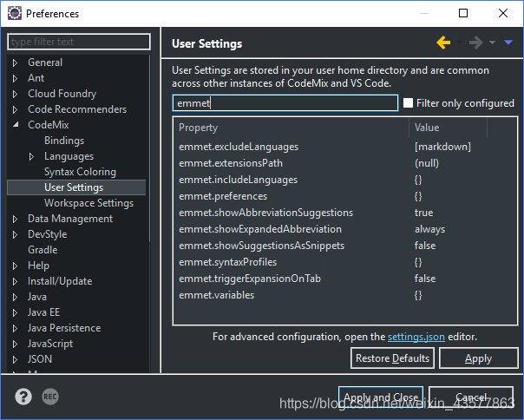Expand the Ant tree node
The image size is (524, 420).
click(15, 78)
